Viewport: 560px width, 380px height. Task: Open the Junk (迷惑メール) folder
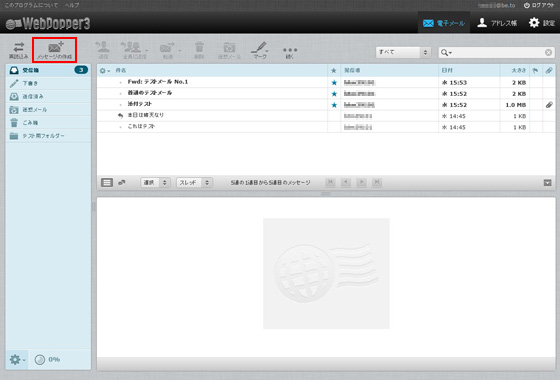[x=48, y=110]
